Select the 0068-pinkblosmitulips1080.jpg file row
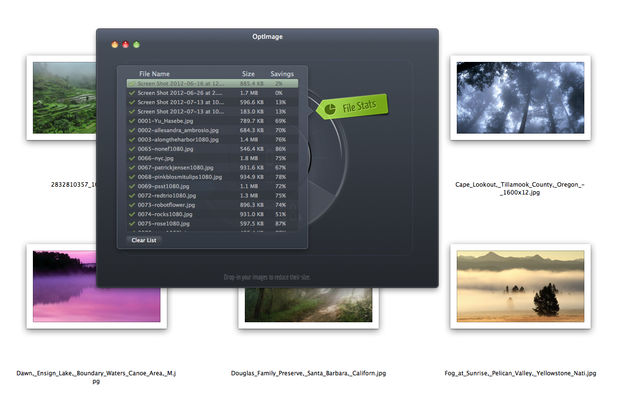 click(x=212, y=177)
